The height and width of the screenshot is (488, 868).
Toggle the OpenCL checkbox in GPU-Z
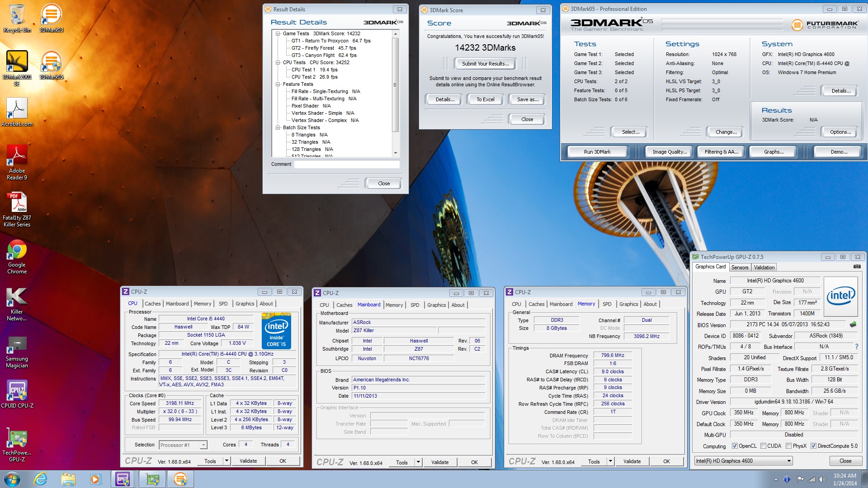pos(735,446)
